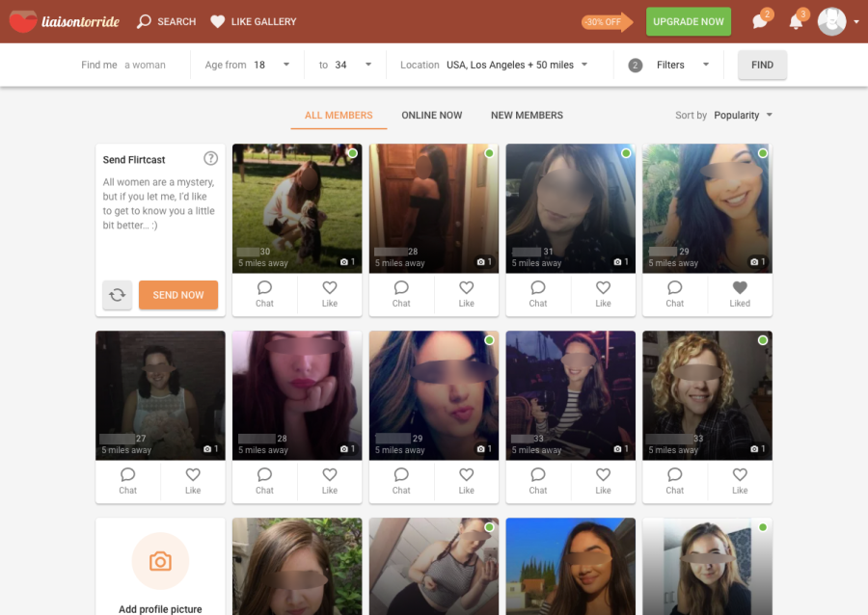The image size is (868, 615).
Task: Open the age to 34 dropdown
Action: click(x=345, y=65)
